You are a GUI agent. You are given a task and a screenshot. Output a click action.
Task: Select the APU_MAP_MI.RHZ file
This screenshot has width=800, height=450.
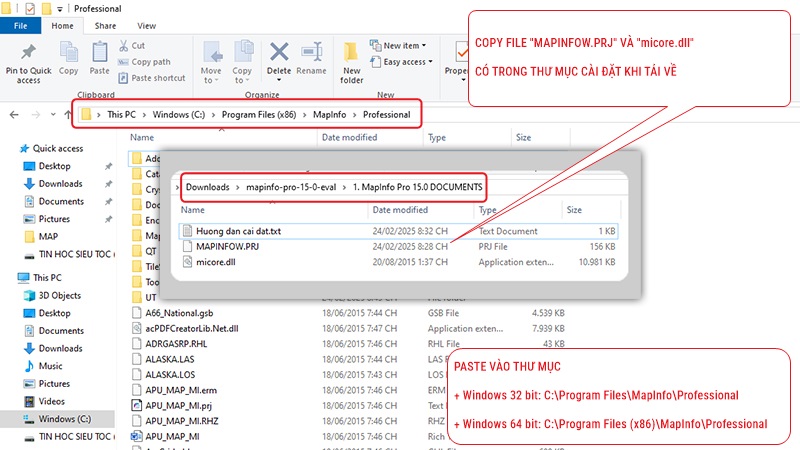(x=182, y=420)
